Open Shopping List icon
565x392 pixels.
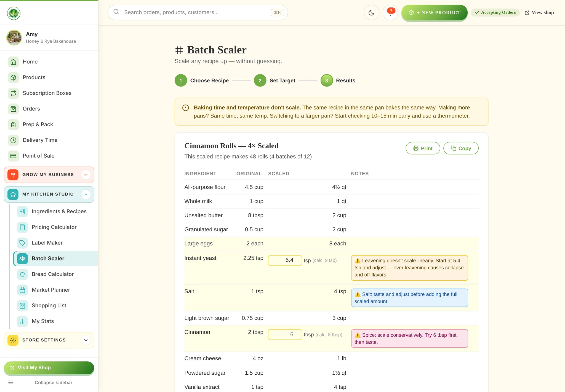click(x=22, y=306)
